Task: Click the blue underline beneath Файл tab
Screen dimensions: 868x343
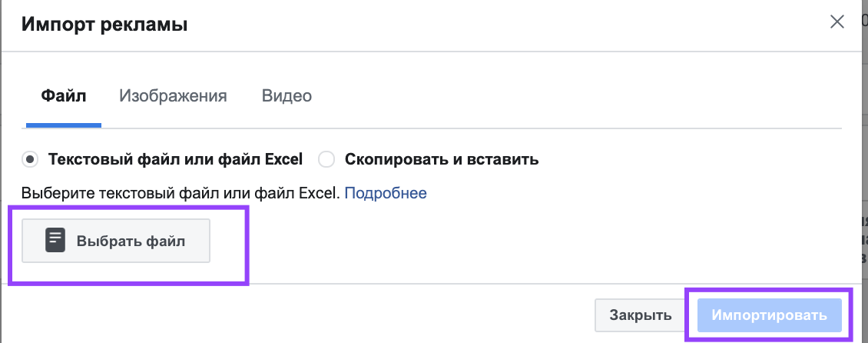Action: pos(64,125)
